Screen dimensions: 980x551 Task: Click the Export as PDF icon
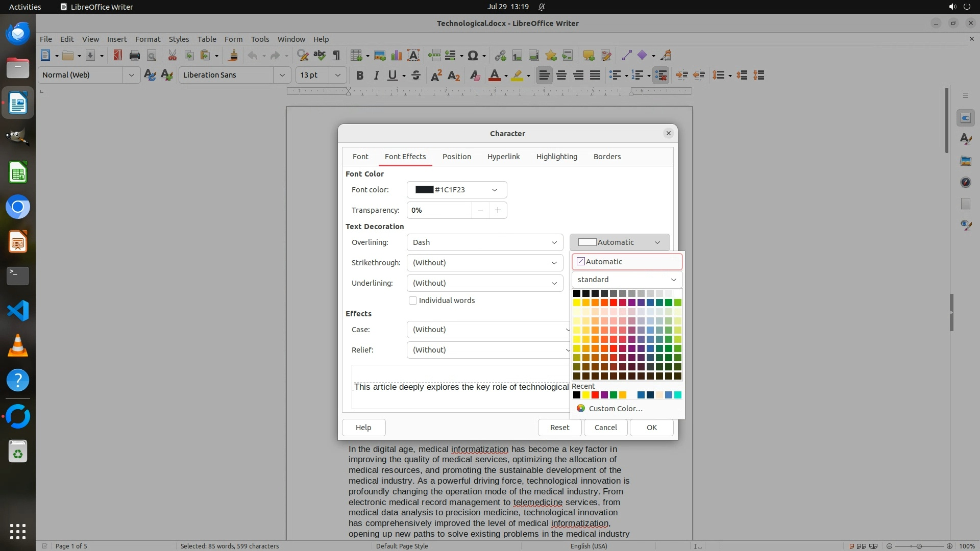point(117,56)
